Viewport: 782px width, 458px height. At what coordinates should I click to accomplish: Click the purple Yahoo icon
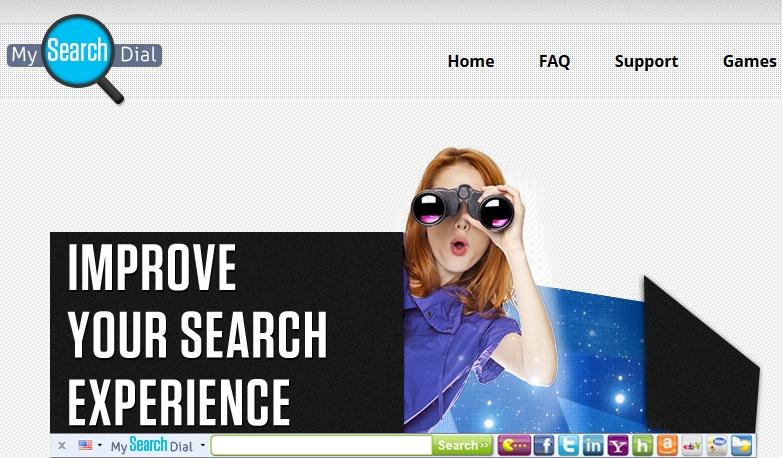[x=618, y=445]
